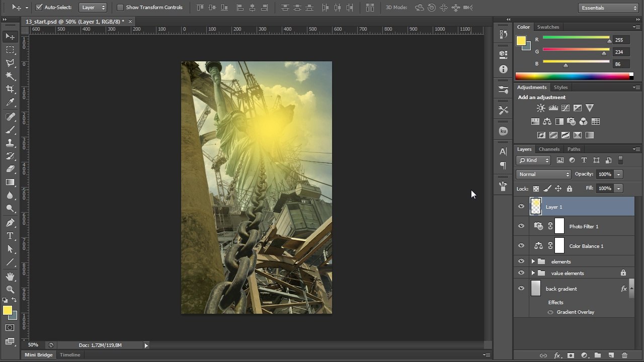Open the Essentials workspace dropdown

tap(608, 8)
